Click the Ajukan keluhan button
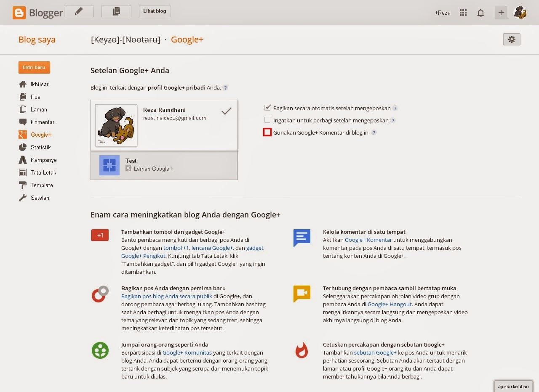 [513, 386]
